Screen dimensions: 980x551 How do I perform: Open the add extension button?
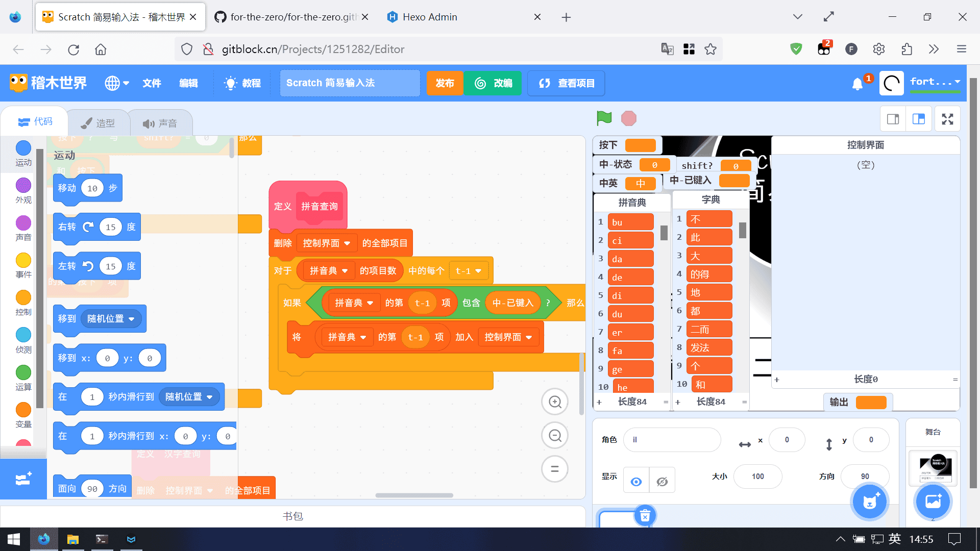pos(23,479)
